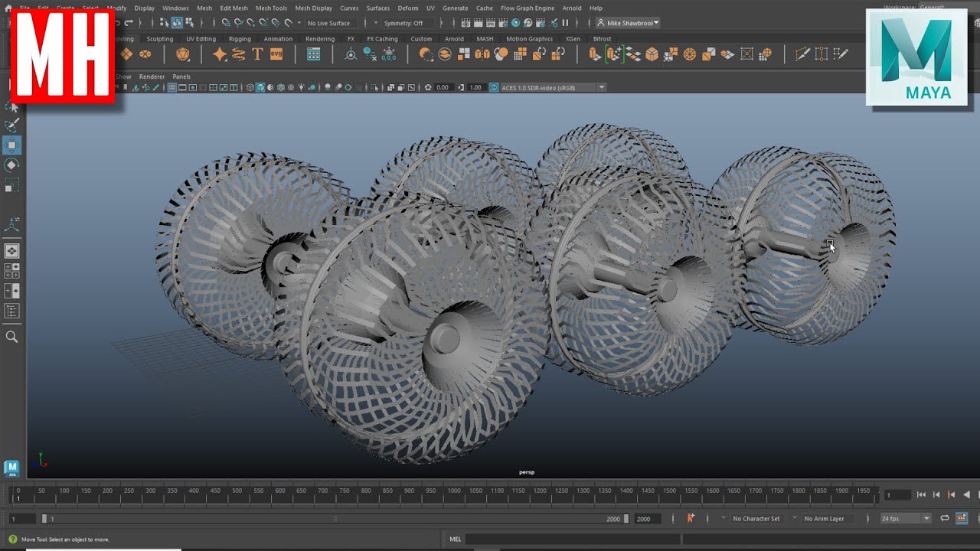The height and width of the screenshot is (551, 980).
Task: Click the Mike Shawbrook account button
Action: (628, 23)
